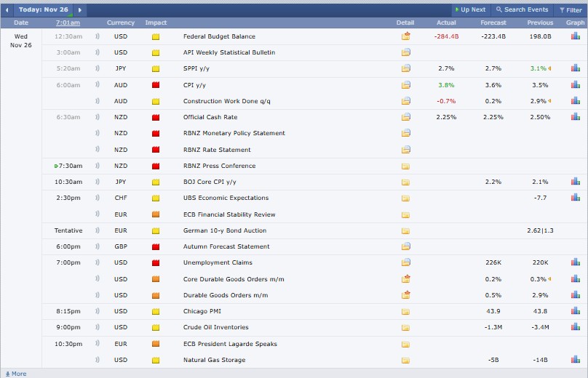Image resolution: width=588 pixels, height=378 pixels.
Task: Go to the next day arrow
Action: pyautogui.click(x=79, y=10)
